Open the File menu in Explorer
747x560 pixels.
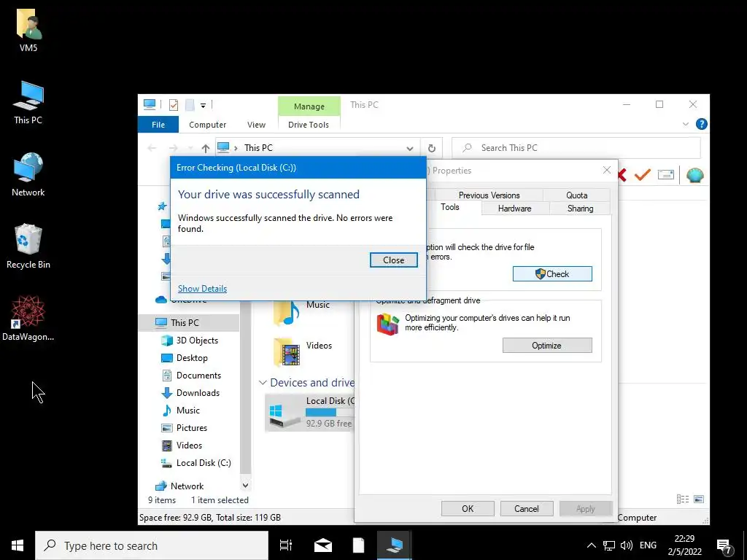[x=158, y=125]
